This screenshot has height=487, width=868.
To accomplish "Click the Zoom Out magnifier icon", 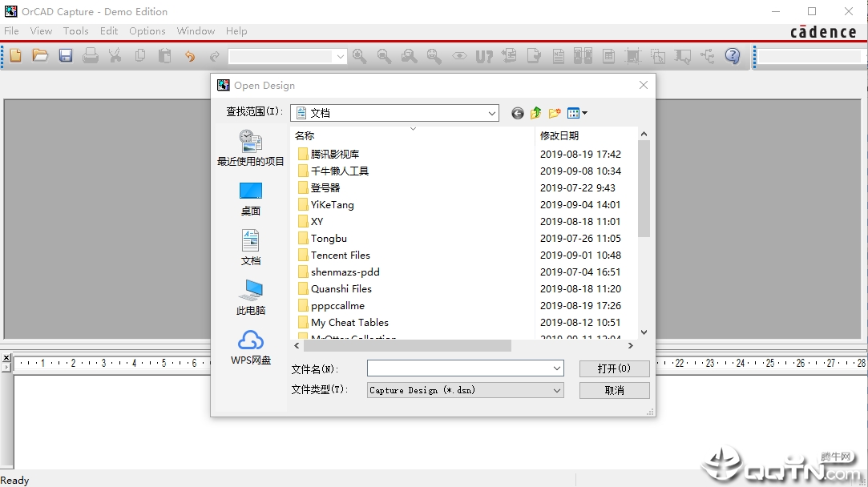I will point(384,56).
